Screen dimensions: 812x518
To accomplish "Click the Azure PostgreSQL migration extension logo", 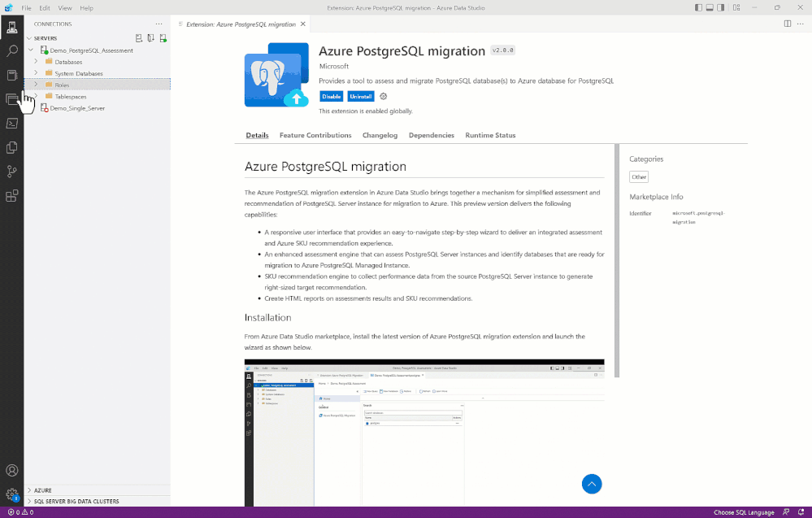I will pos(276,75).
